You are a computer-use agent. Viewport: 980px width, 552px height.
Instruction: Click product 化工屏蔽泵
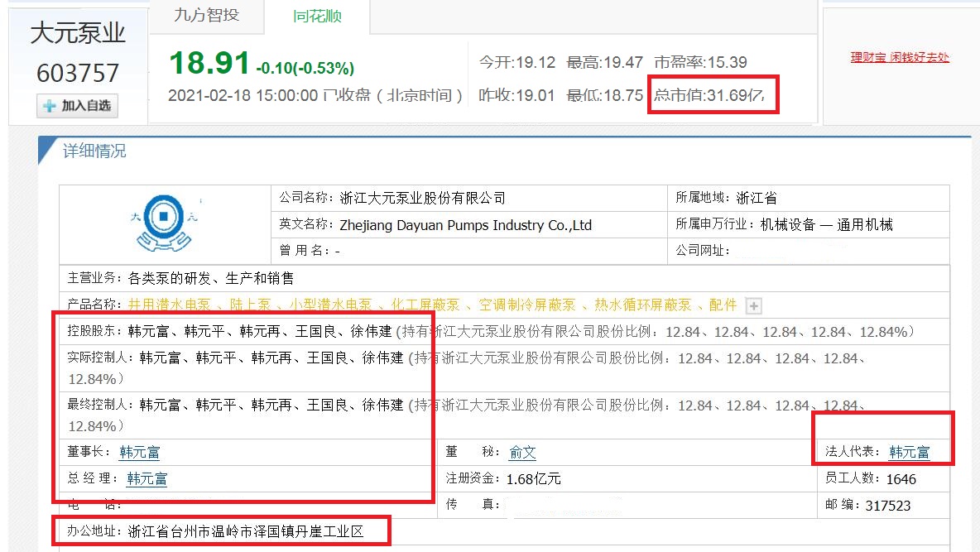[425, 305]
